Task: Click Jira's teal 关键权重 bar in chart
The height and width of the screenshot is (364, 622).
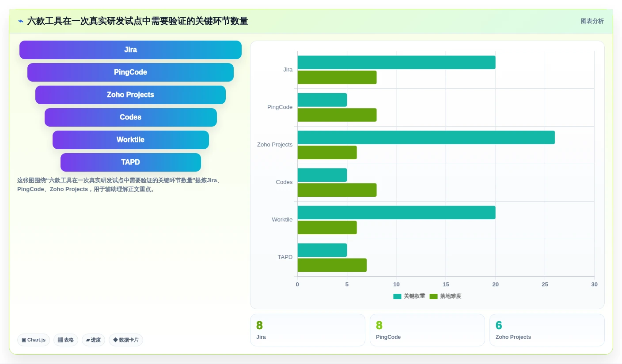Action: (x=396, y=62)
